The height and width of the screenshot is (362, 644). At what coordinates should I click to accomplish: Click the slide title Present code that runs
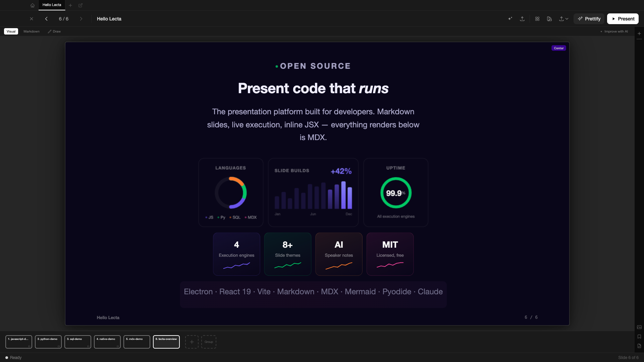click(313, 88)
